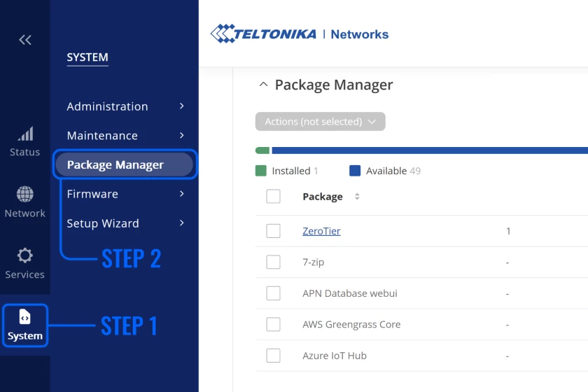This screenshot has width=588, height=392.
Task: Open System section file icon
Action: point(25,318)
